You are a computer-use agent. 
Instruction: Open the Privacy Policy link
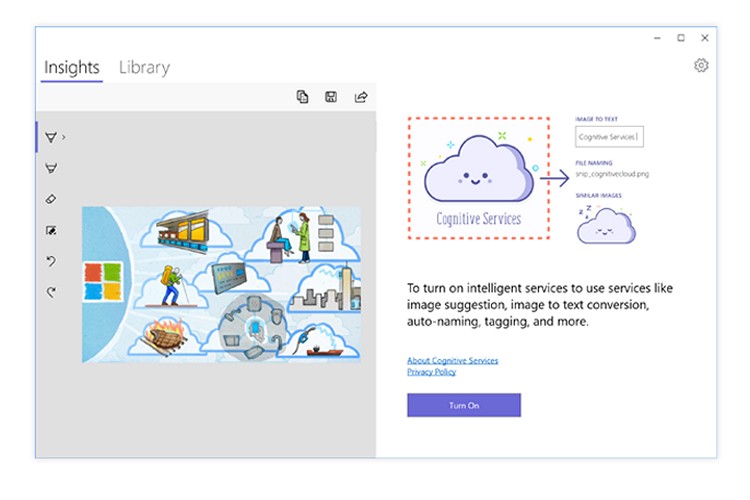tap(431, 372)
